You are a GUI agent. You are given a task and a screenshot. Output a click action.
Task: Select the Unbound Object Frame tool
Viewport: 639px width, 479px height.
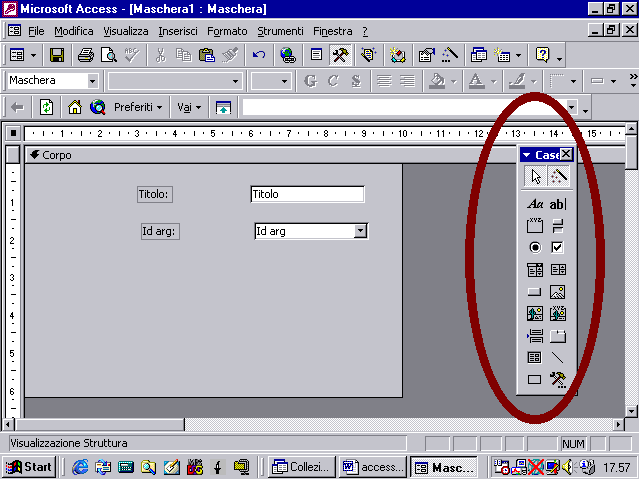coord(535,313)
